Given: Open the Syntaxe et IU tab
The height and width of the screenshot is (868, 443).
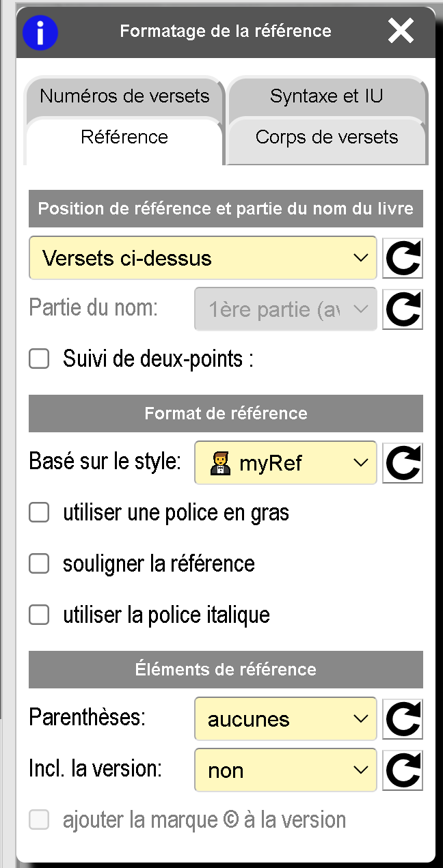Looking at the screenshot, I should point(326,96).
